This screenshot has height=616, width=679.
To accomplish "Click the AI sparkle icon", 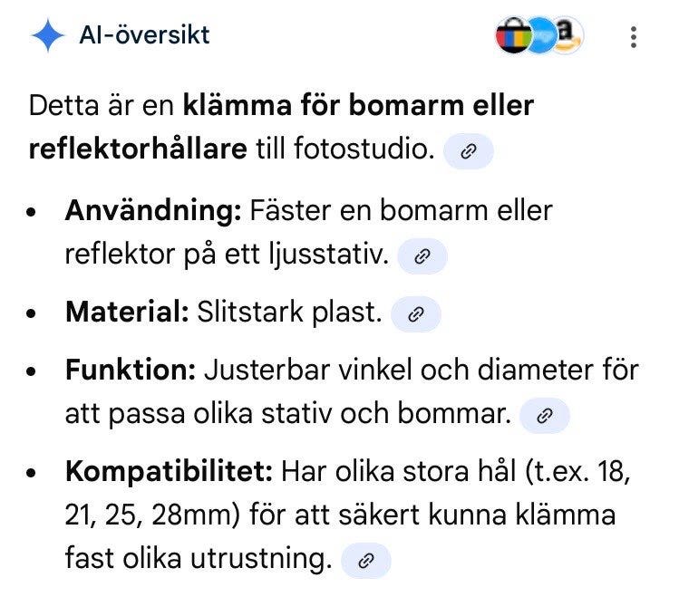I will pos(48,35).
